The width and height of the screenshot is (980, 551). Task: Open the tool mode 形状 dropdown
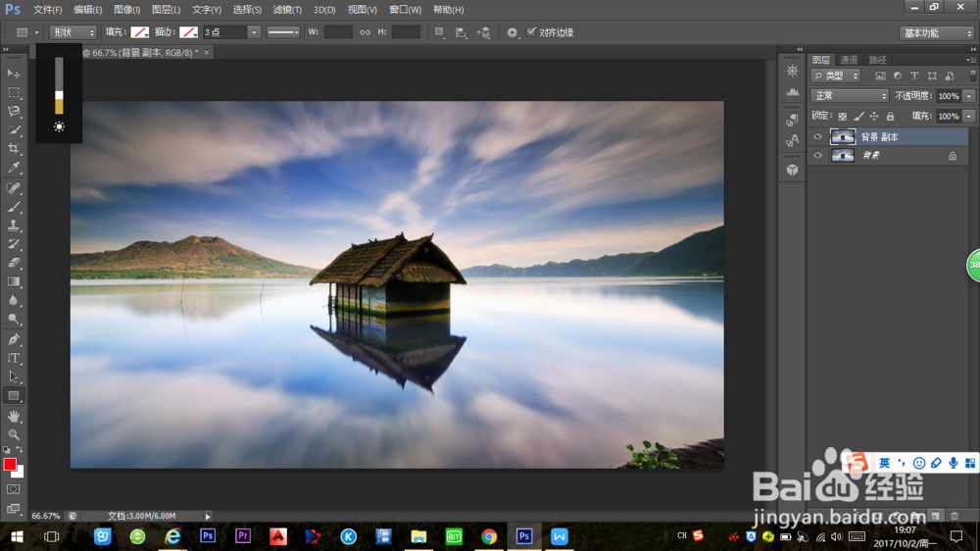73,32
